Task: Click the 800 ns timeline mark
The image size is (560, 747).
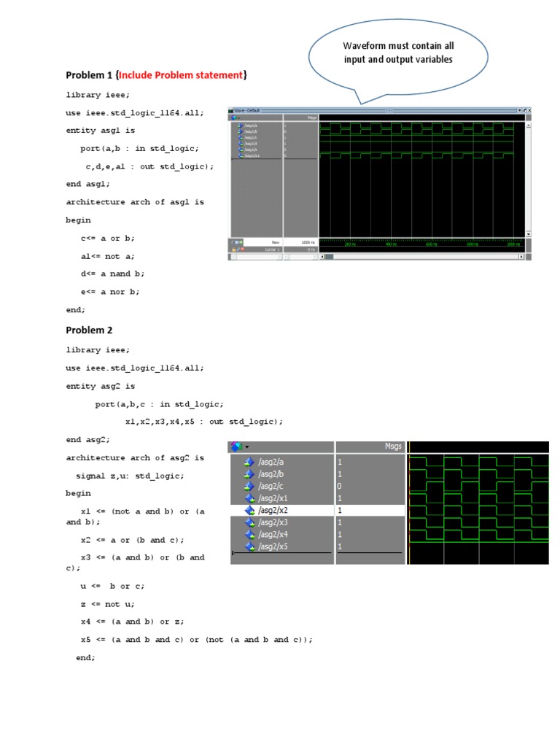Action: point(472,244)
